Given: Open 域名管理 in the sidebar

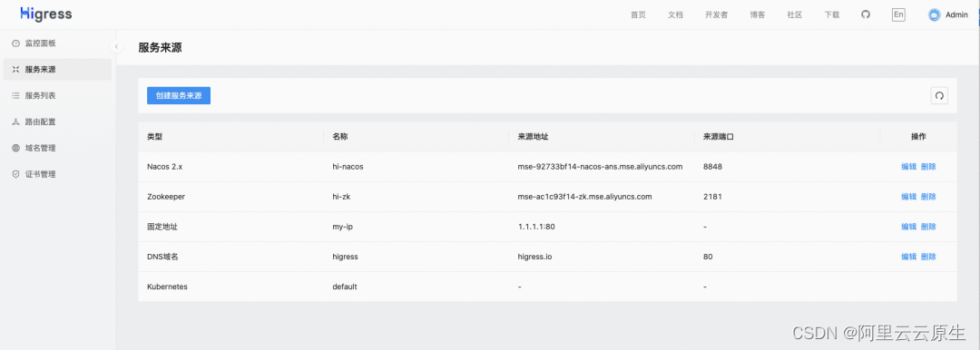Looking at the screenshot, I should click(57, 148).
